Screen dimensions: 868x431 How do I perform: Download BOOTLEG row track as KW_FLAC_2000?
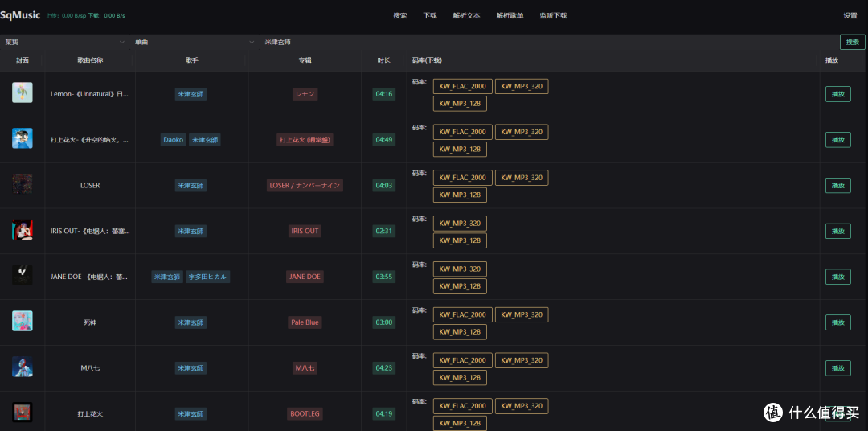tap(462, 406)
